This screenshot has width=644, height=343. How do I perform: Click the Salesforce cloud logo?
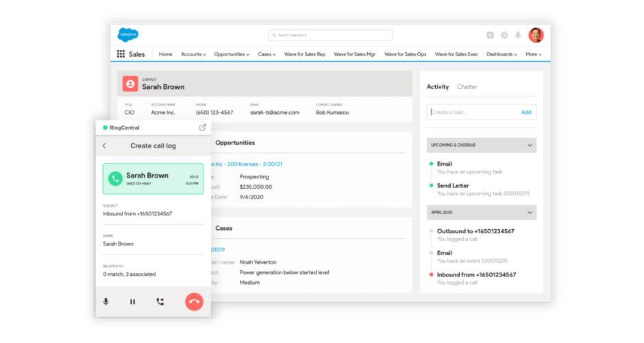coord(127,35)
